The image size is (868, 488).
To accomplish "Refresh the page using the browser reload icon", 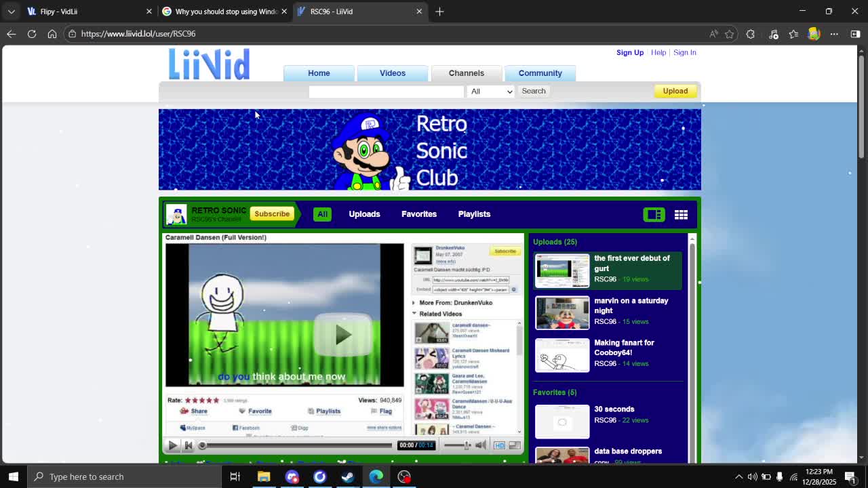I will pos(32,34).
